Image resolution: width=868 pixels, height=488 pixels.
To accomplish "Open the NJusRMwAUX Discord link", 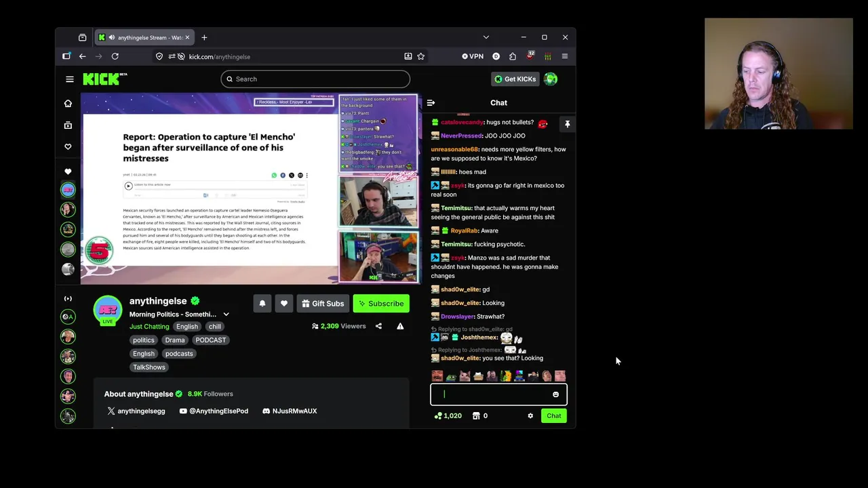I will pyautogui.click(x=290, y=411).
